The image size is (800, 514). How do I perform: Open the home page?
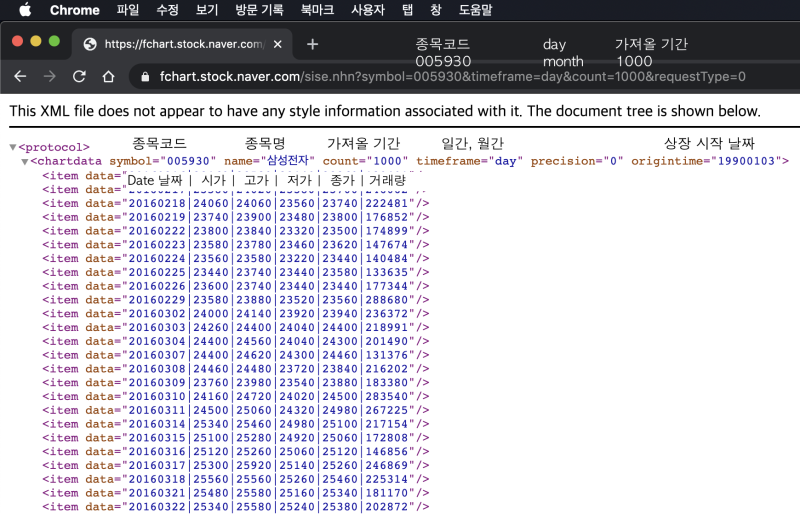[108, 77]
